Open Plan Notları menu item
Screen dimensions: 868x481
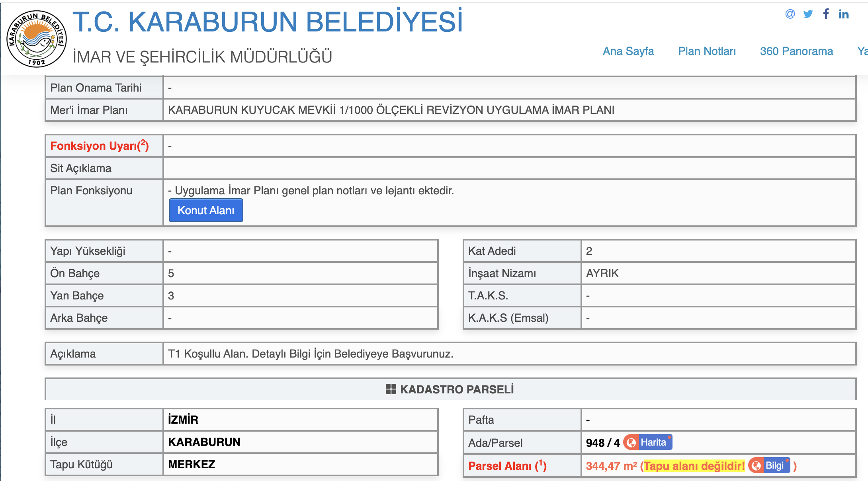[x=707, y=51]
